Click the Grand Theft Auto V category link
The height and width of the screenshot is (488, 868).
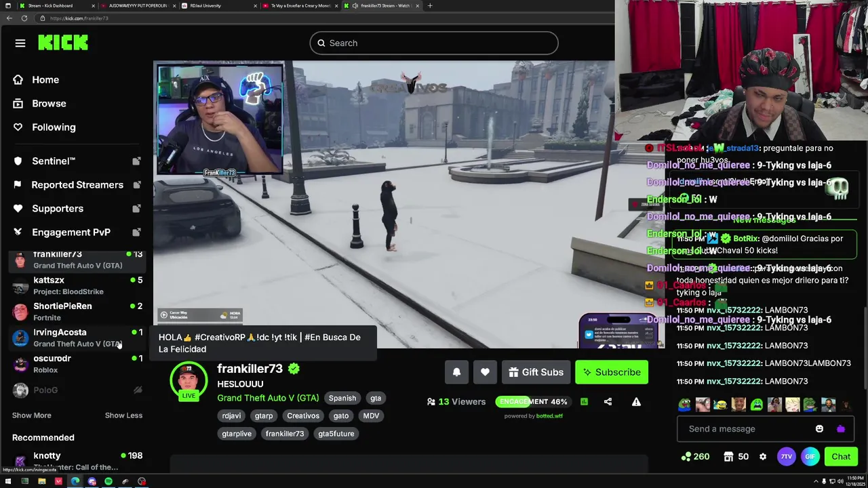pyautogui.click(x=268, y=399)
